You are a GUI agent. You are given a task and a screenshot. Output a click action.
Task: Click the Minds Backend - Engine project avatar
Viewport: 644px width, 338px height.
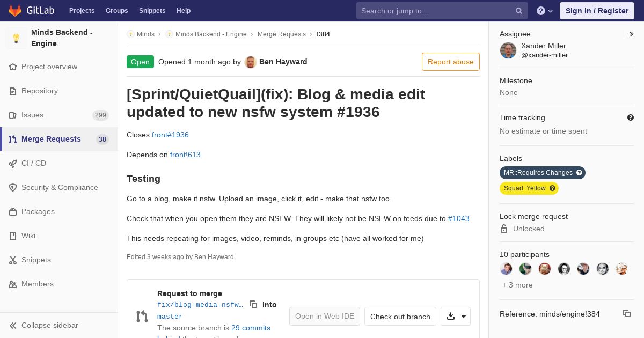16,38
